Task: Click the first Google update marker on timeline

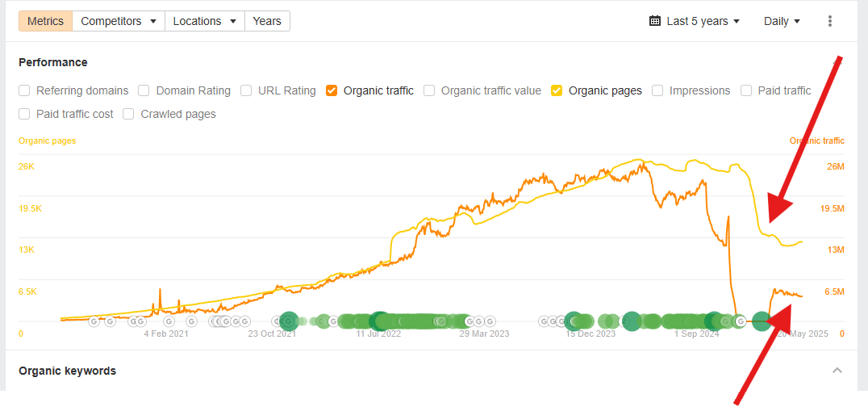Action: pos(94,321)
